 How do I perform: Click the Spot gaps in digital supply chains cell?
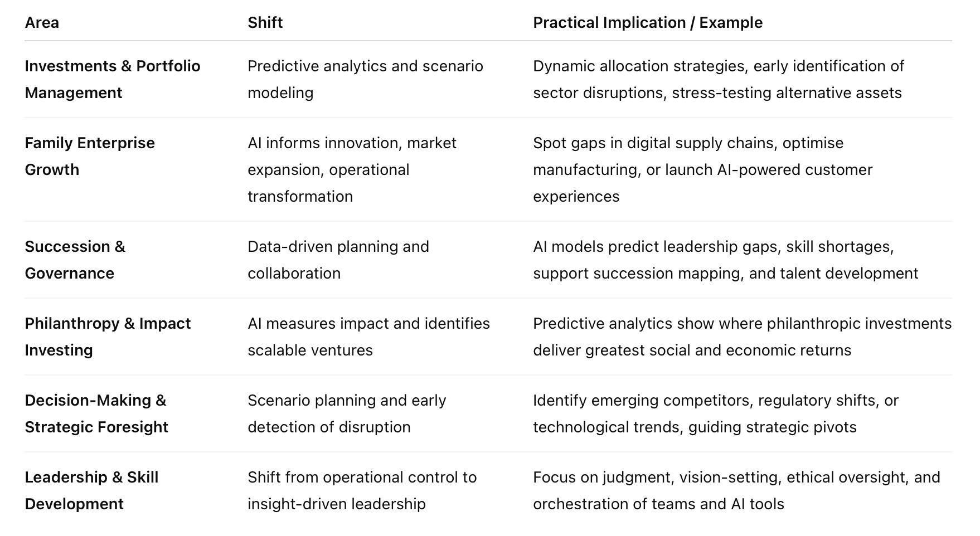point(702,169)
